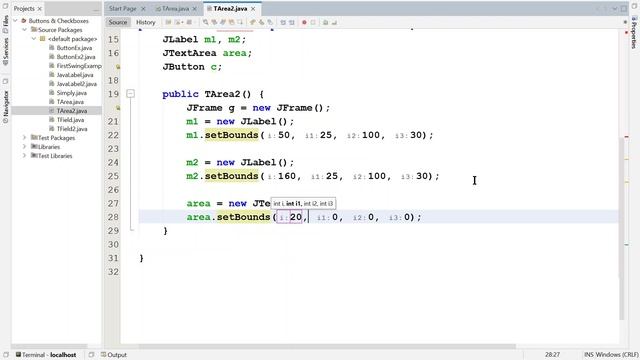Click Find Previous Occurrence icon

click(214, 22)
